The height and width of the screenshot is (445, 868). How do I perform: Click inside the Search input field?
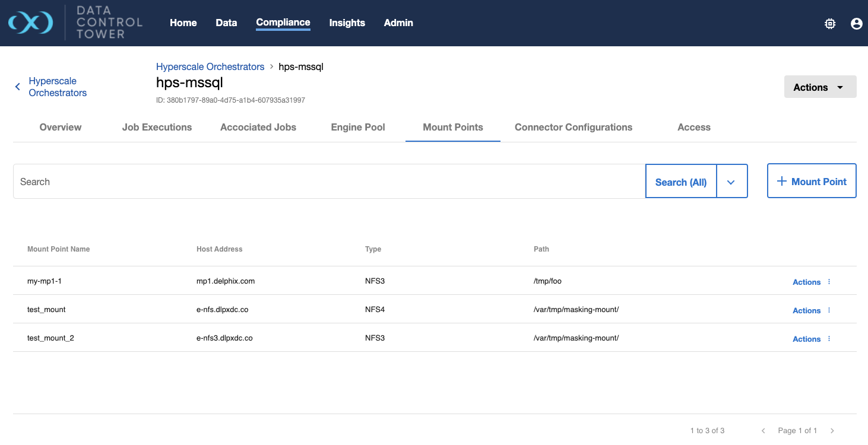[x=237, y=181]
